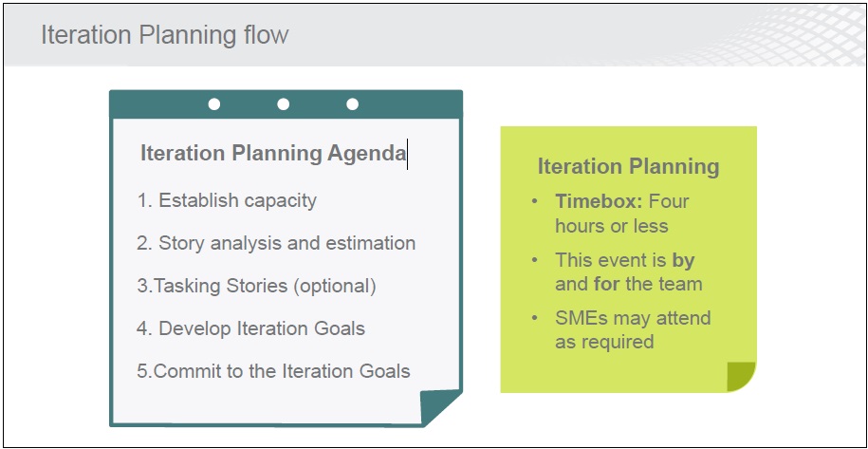The height and width of the screenshot is (449, 868).
Task: Click the first white notepad ring hole
Action: pos(214,104)
